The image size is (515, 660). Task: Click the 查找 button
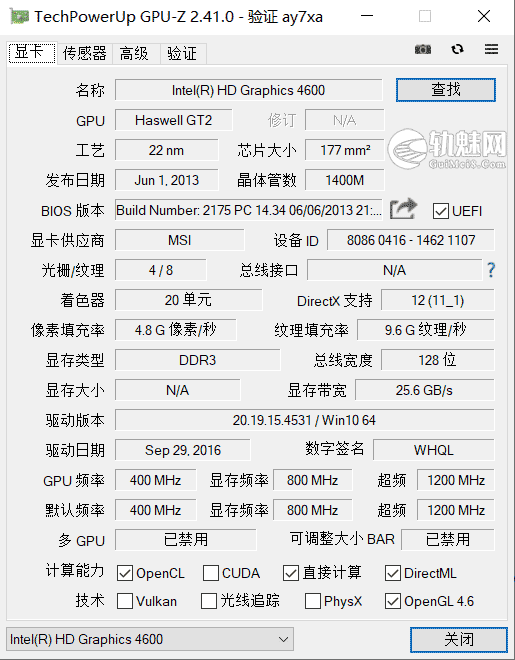446,90
